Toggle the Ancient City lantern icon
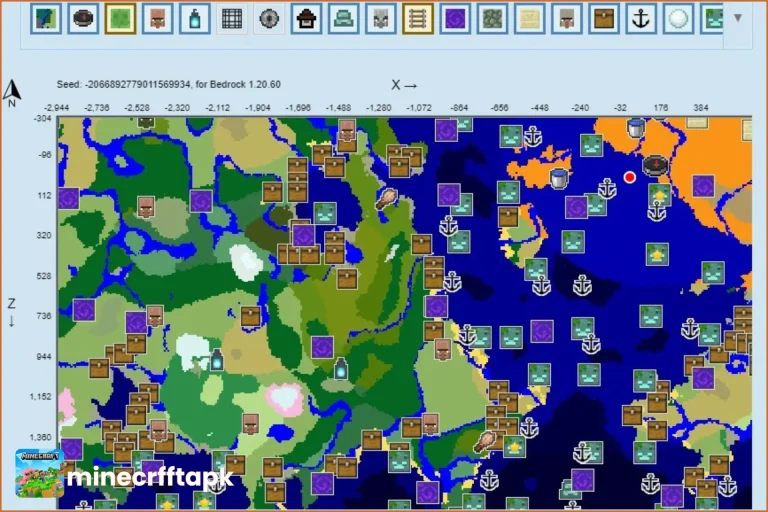Image resolution: width=768 pixels, height=512 pixels. 194,19
